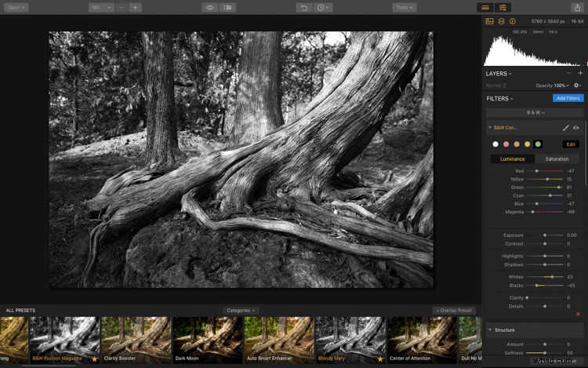This screenshot has height=368, width=588.
Task: Expand the LAYERS section header
Action: pos(499,74)
